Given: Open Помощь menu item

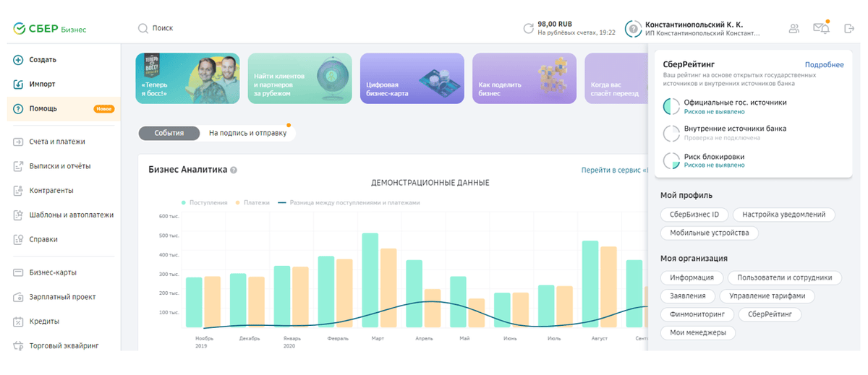Looking at the screenshot, I should click(x=63, y=109).
